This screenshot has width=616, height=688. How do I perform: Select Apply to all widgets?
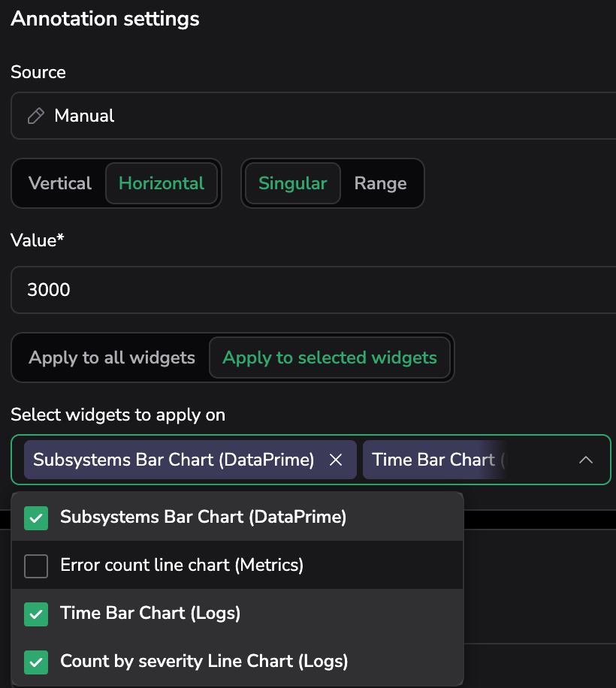pos(112,358)
